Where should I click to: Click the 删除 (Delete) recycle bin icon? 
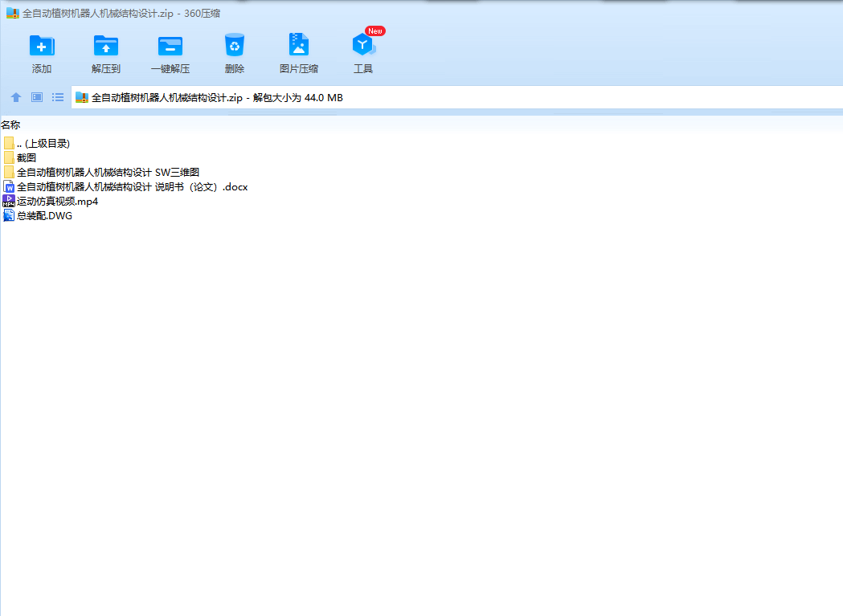coord(235,45)
